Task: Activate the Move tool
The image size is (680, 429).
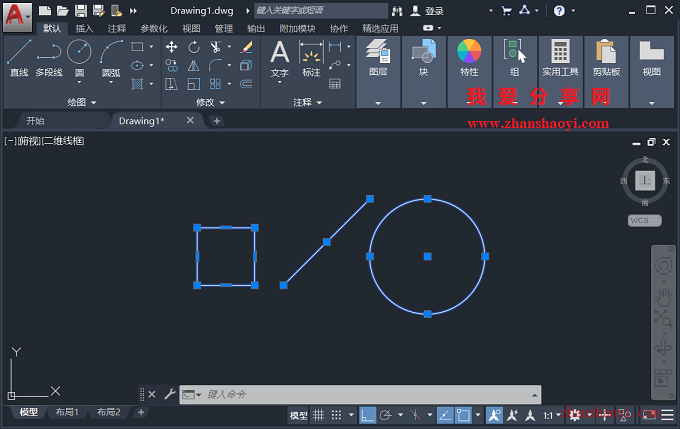Action: [171, 47]
